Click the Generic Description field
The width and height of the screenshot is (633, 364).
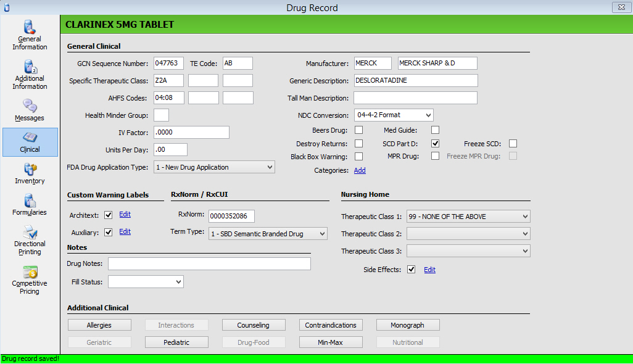point(416,80)
